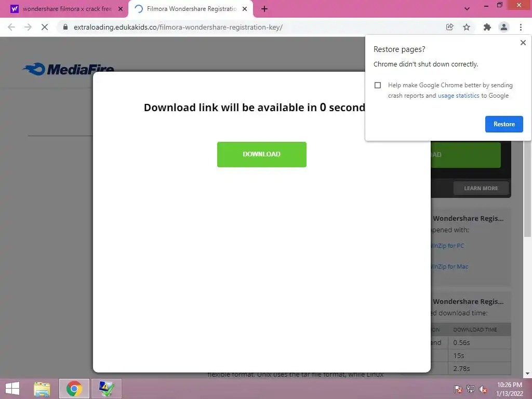
Task: Open the extensions puzzle icon
Action: 487,27
